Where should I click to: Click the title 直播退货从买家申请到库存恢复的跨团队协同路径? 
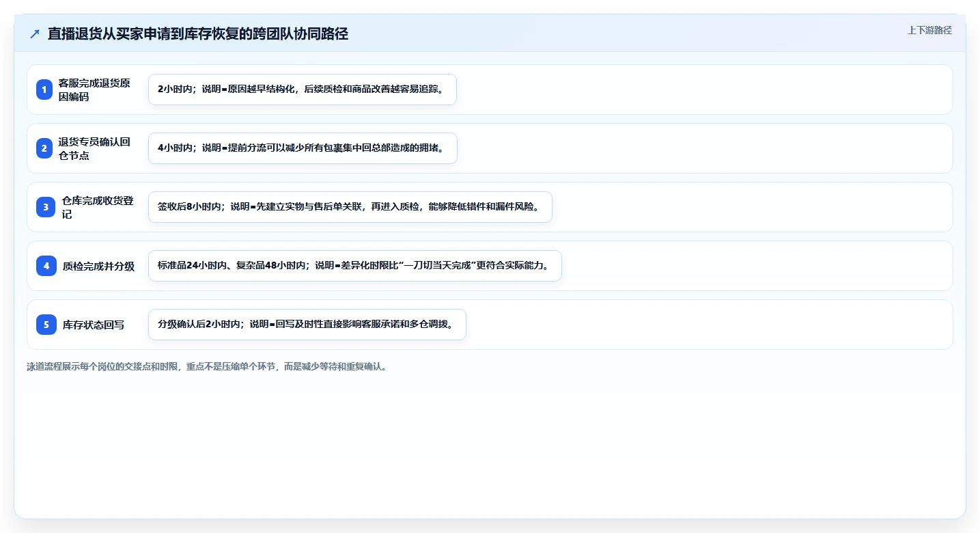point(198,33)
